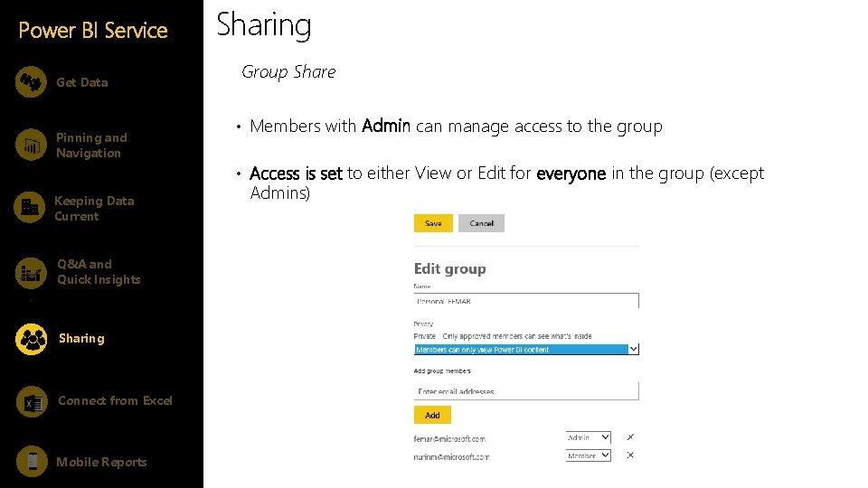Remove the femar@microsoft.com member with X
The width and height of the screenshot is (868, 488).
[x=630, y=437]
